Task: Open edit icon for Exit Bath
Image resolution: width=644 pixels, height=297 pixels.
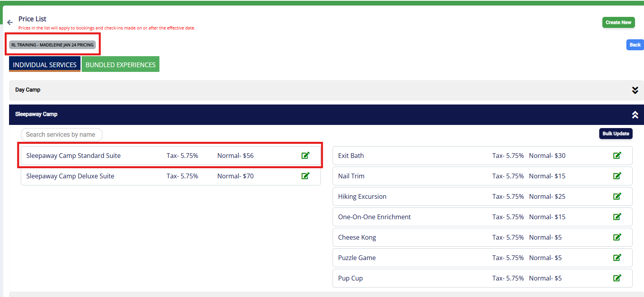Action: pos(617,156)
